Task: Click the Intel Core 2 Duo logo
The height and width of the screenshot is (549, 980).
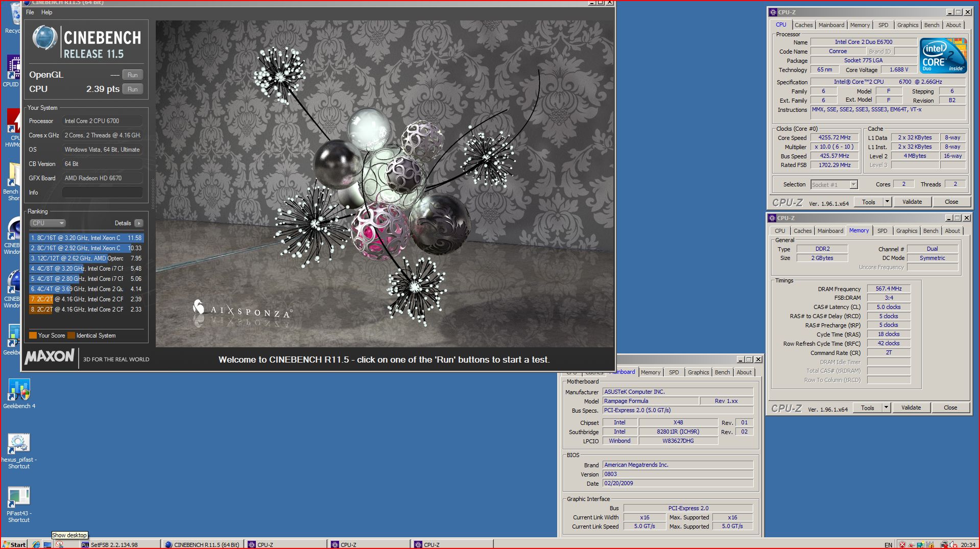Action: (943, 56)
